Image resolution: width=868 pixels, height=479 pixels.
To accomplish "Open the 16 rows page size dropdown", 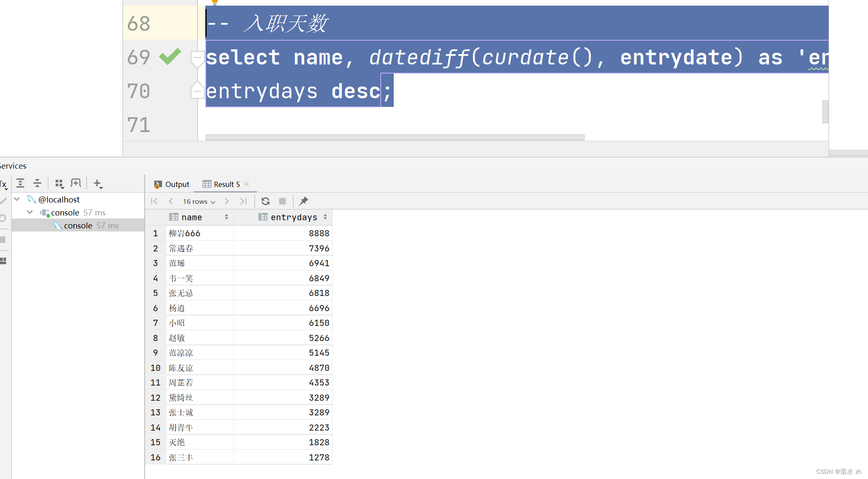I will click(199, 202).
